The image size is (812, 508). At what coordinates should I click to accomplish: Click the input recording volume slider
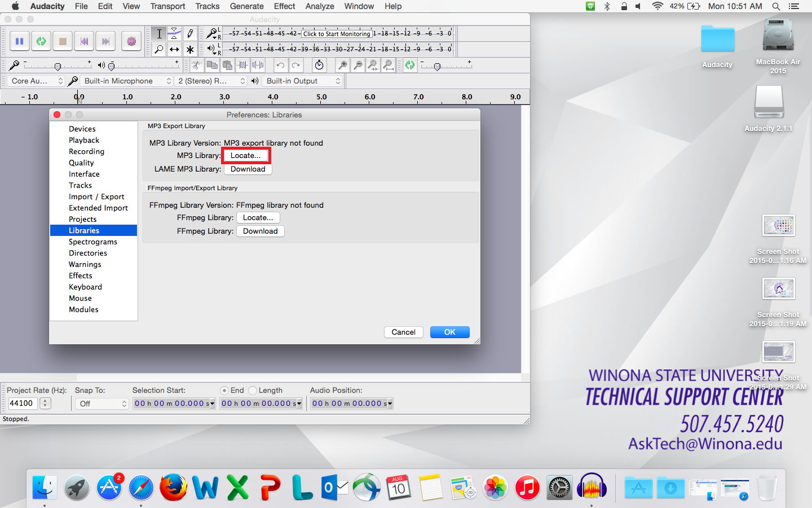[x=58, y=66]
